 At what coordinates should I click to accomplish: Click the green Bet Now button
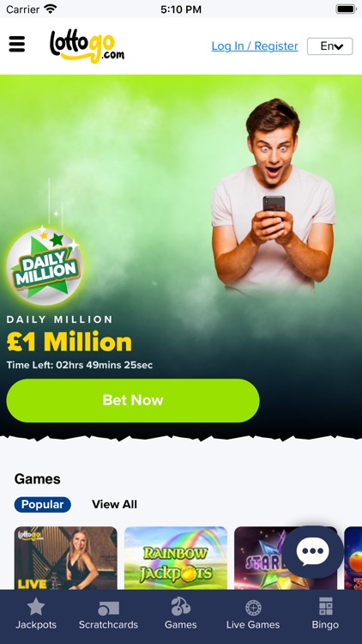(133, 400)
